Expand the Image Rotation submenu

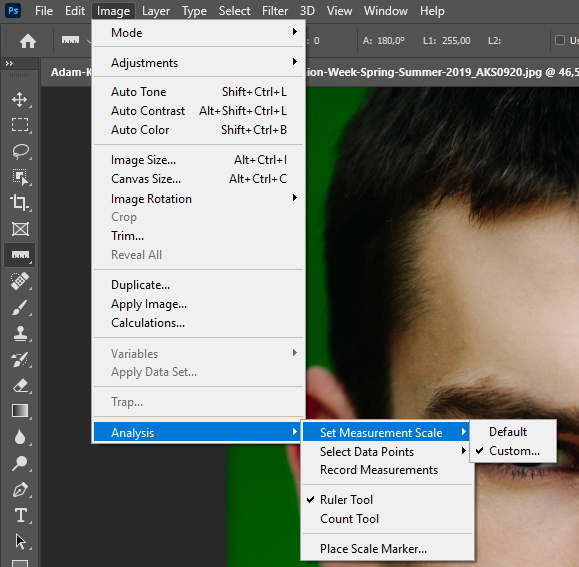[x=199, y=199]
